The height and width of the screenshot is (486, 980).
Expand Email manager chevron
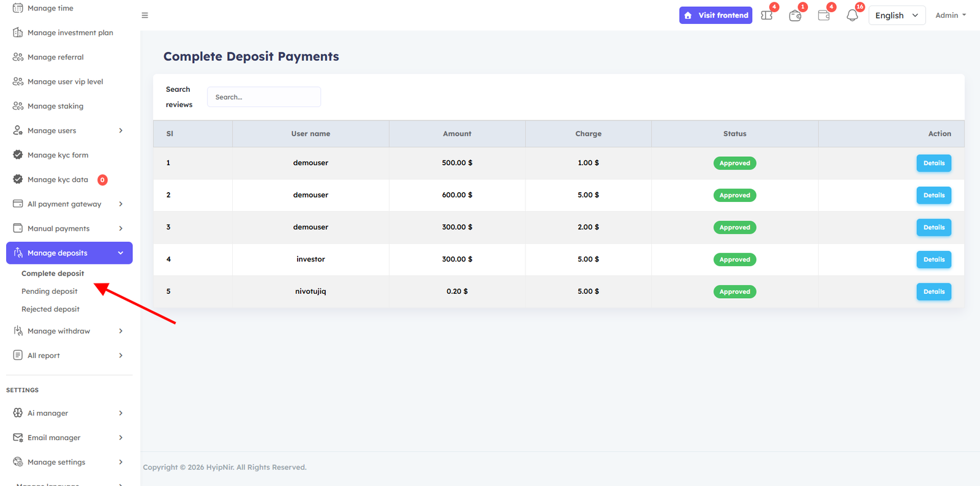pyautogui.click(x=121, y=438)
